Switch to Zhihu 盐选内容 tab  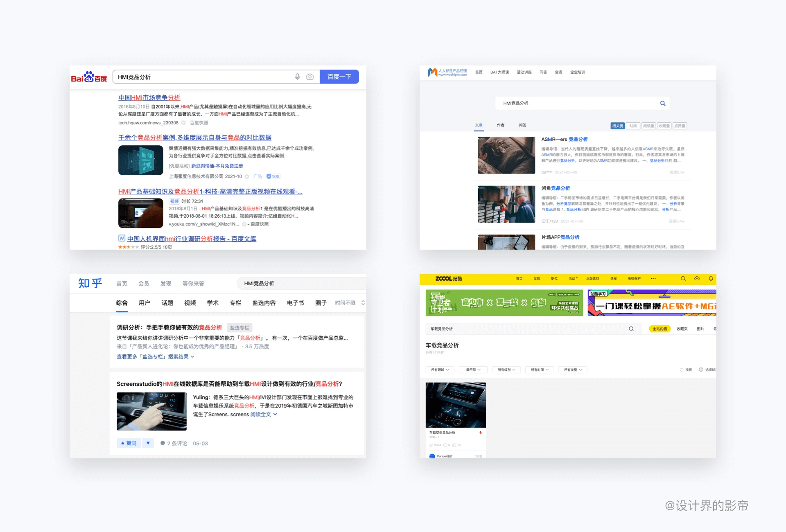[x=264, y=303]
